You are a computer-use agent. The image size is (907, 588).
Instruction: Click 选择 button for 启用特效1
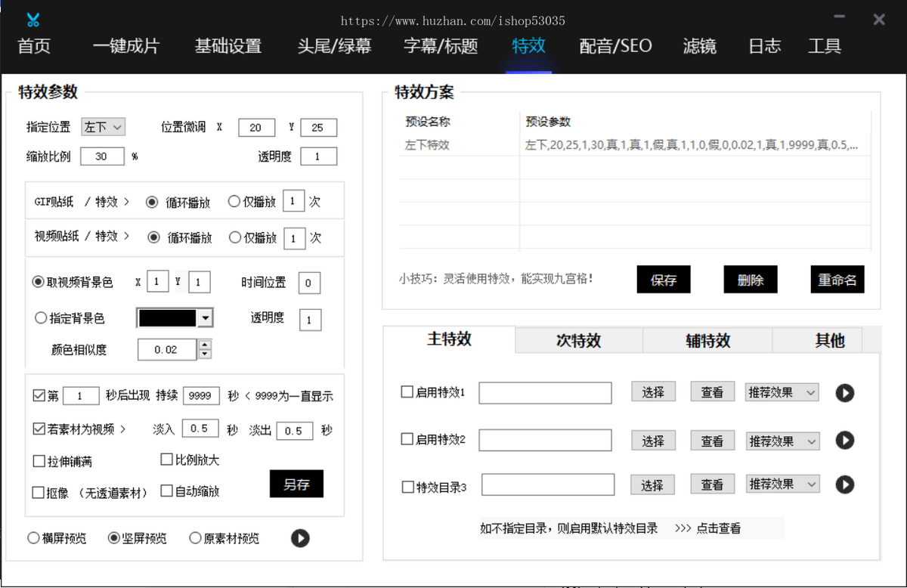[x=653, y=391]
